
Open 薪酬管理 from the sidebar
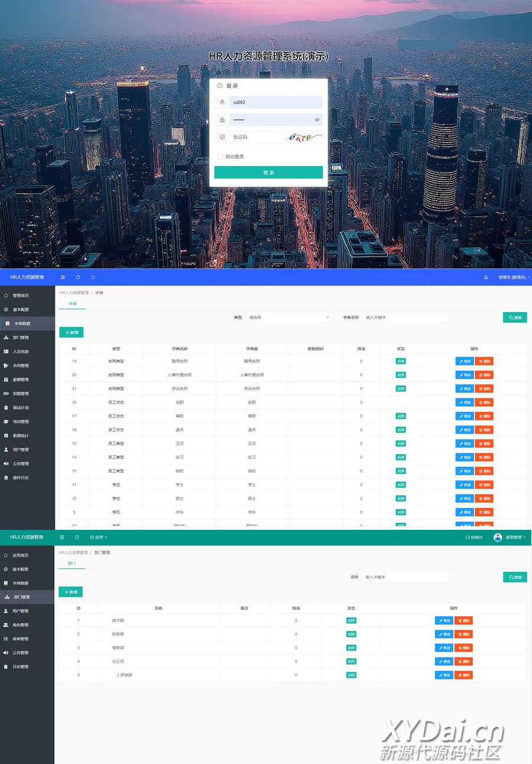(21, 380)
